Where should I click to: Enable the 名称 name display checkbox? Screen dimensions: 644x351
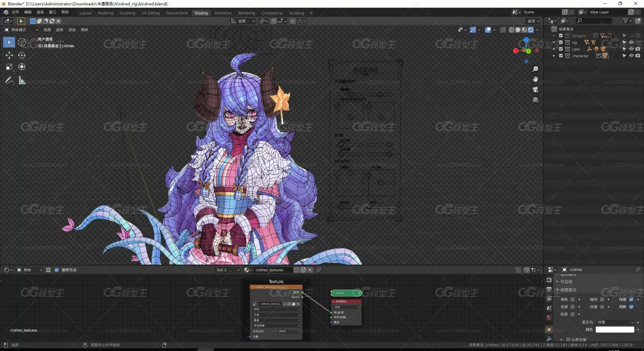point(572,299)
